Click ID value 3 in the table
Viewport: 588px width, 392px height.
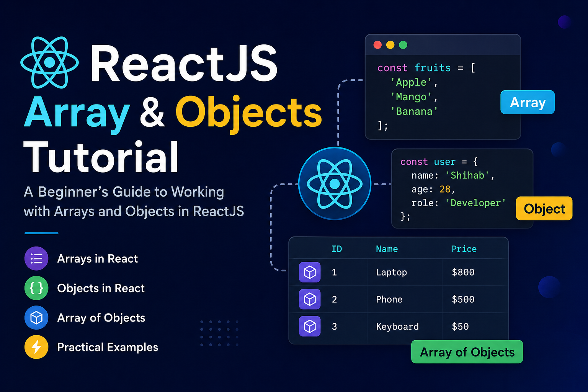[x=334, y=327]
